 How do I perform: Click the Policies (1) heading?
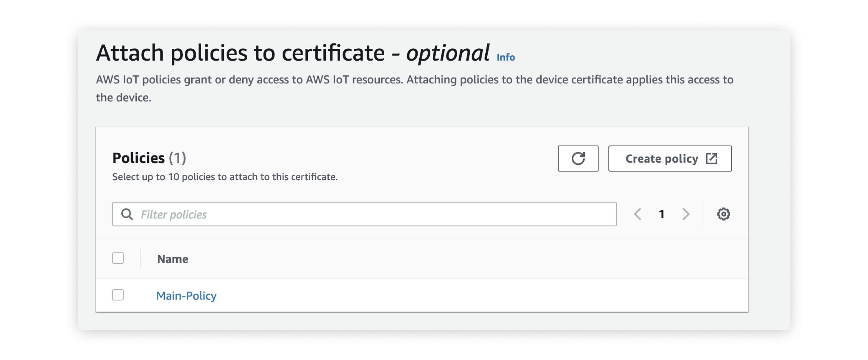click(x=149, y=158)
